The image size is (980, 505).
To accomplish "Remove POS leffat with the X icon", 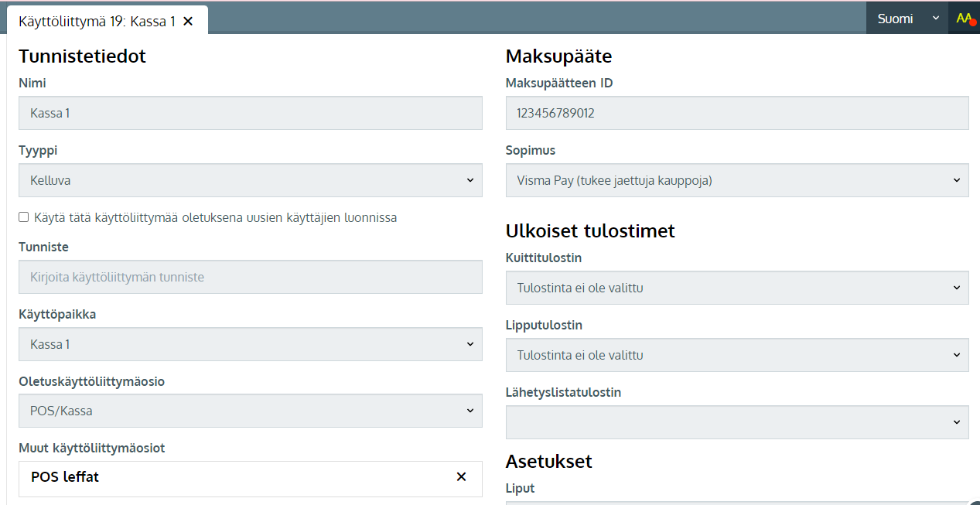I will click(x=461, y=476).
